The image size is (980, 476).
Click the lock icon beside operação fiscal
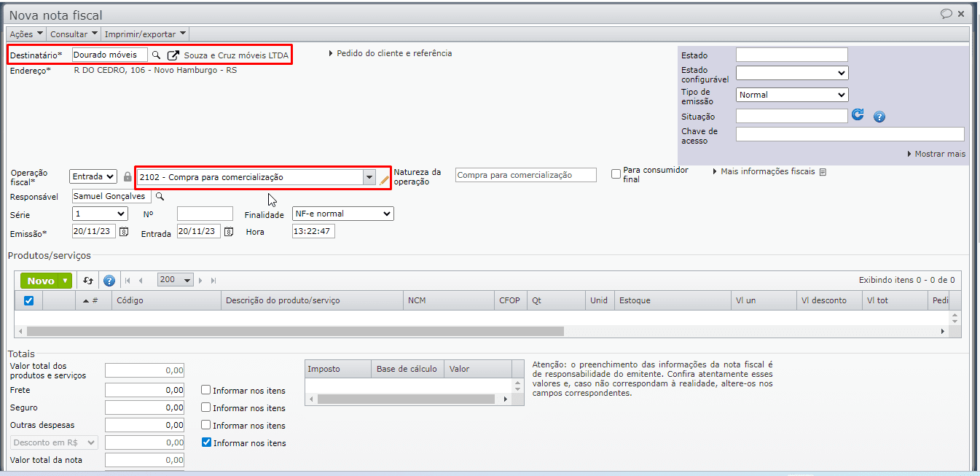pos(128,176)
